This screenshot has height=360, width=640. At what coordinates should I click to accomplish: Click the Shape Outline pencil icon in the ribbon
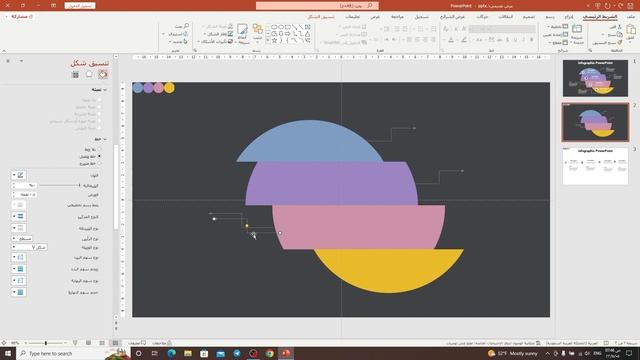[x=231, y=34]
